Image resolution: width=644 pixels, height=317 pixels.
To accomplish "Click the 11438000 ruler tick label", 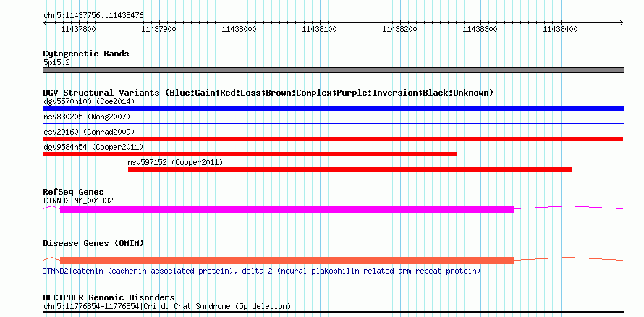I will coord(239,29).
